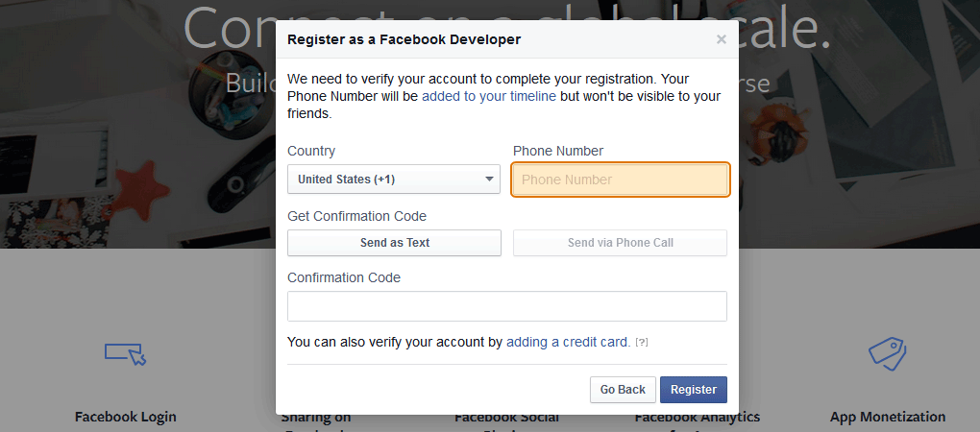
Task: Click the help [?] icon beside credit card
Action: point(641,343)
